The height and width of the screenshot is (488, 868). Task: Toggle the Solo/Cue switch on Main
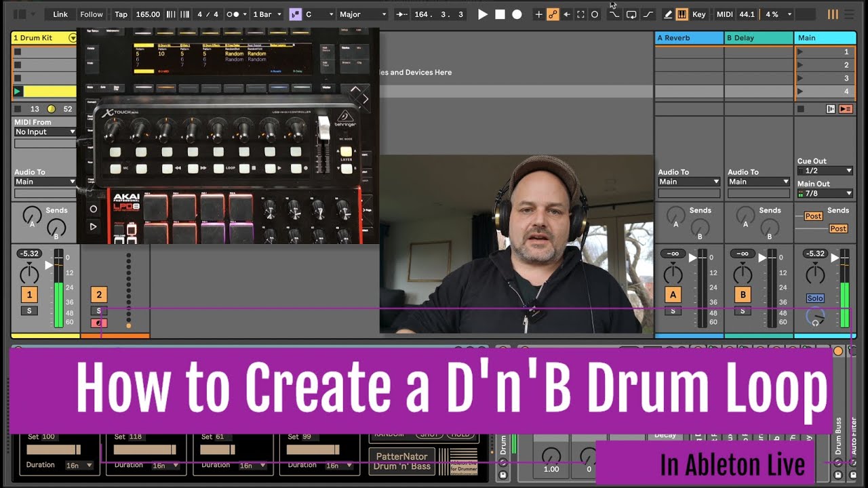[815, 298]
